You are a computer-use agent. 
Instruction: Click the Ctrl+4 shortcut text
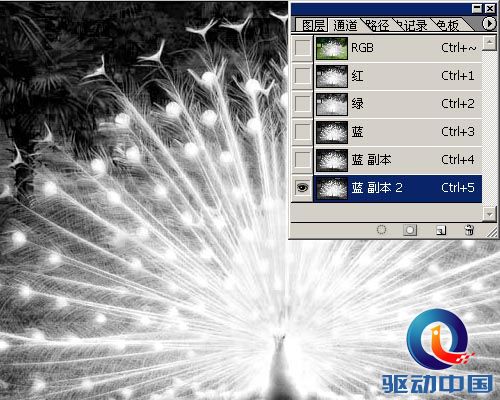tap(458, 160)
